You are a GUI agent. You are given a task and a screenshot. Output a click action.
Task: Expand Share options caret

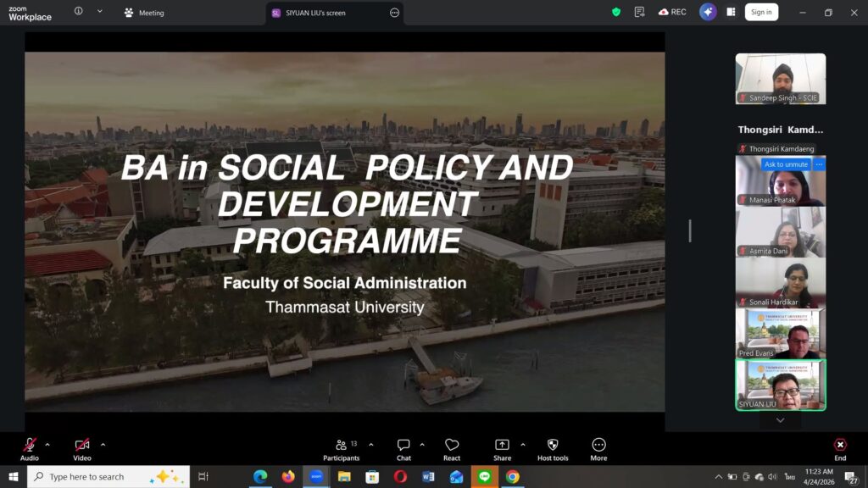[522, 444]
